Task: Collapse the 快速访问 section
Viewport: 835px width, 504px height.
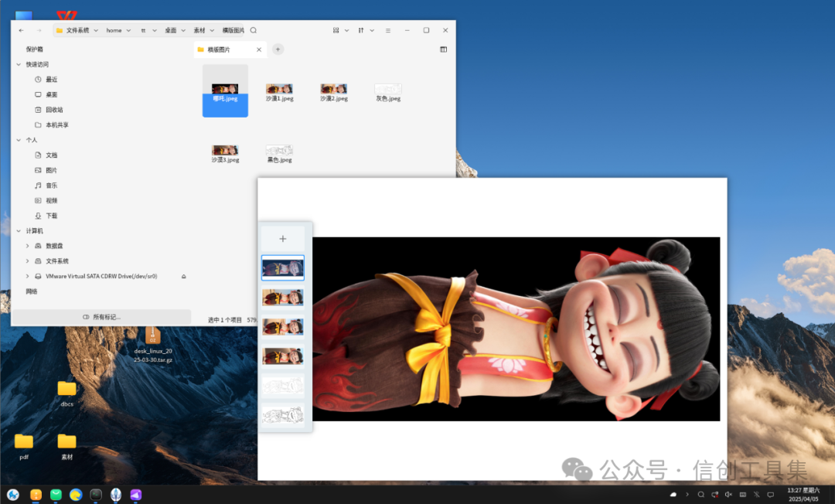Action: [19, 64]
